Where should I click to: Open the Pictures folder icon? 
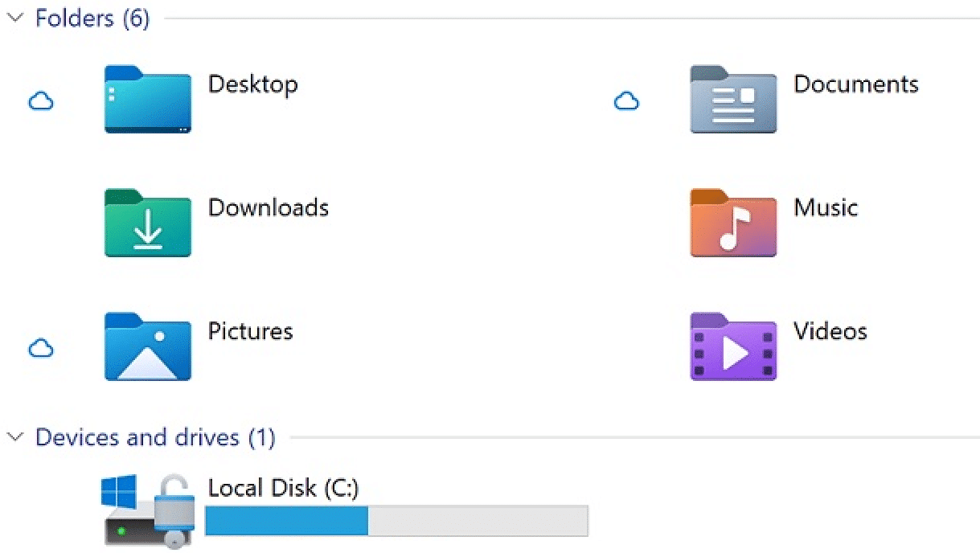click(148, 347)
